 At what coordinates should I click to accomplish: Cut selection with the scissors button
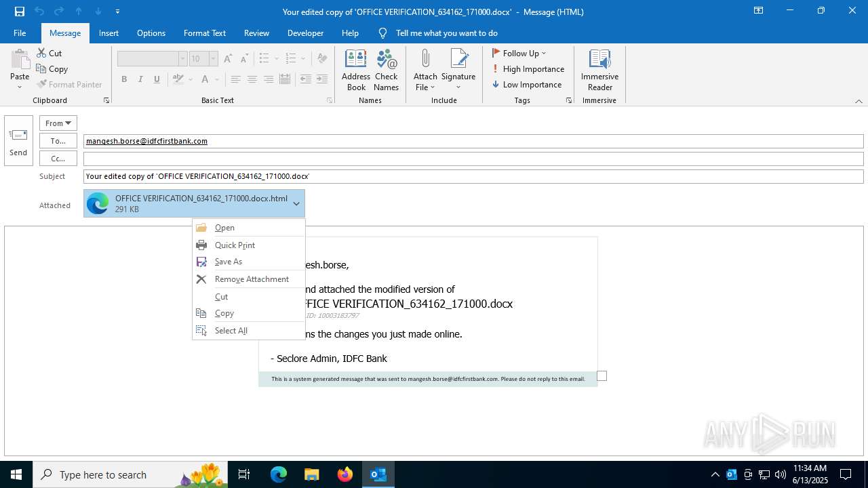(49, 53)
